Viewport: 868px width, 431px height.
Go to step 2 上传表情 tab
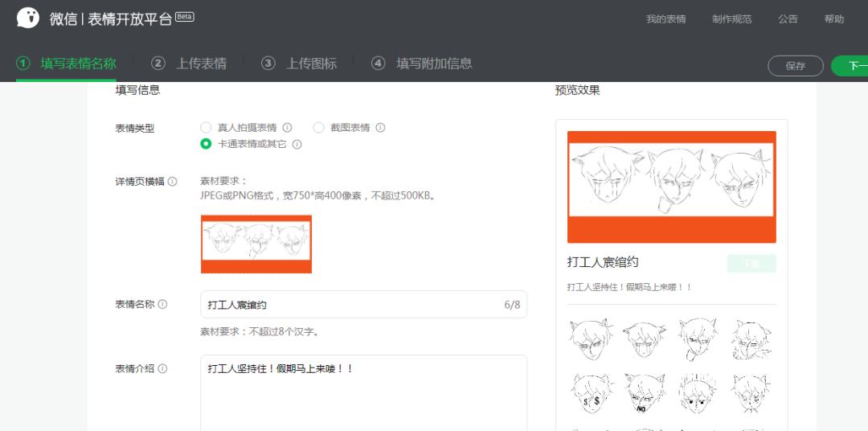pos(189,64)
